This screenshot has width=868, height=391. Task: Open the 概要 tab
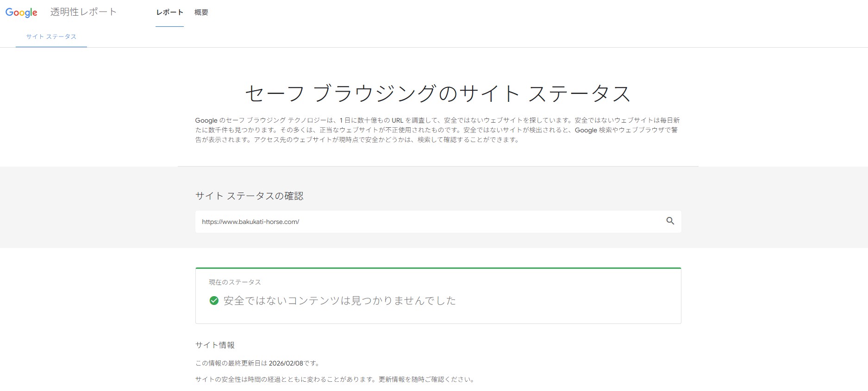tap(201, 12)
